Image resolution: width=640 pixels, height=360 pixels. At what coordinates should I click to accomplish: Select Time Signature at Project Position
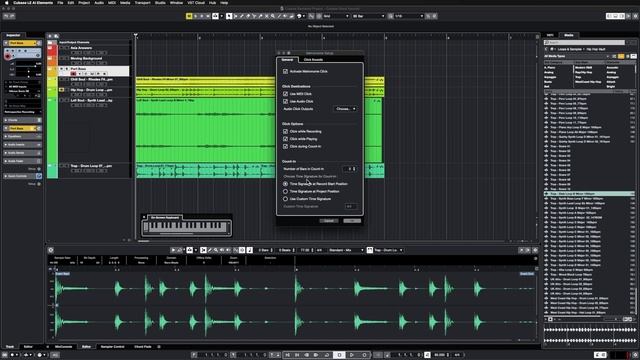[x=285, y=191]
